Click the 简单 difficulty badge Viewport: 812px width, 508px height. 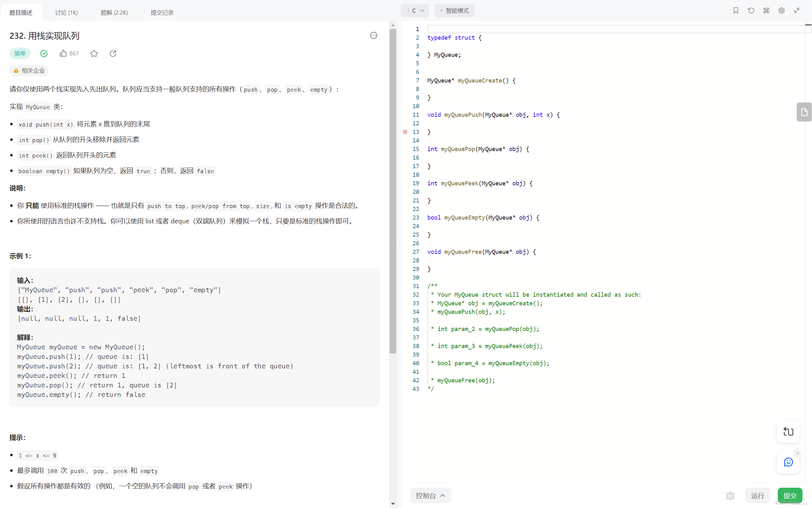[20, 53]
